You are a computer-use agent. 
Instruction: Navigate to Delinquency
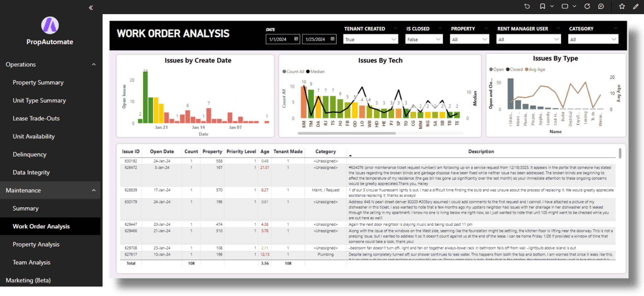(30, 155)
